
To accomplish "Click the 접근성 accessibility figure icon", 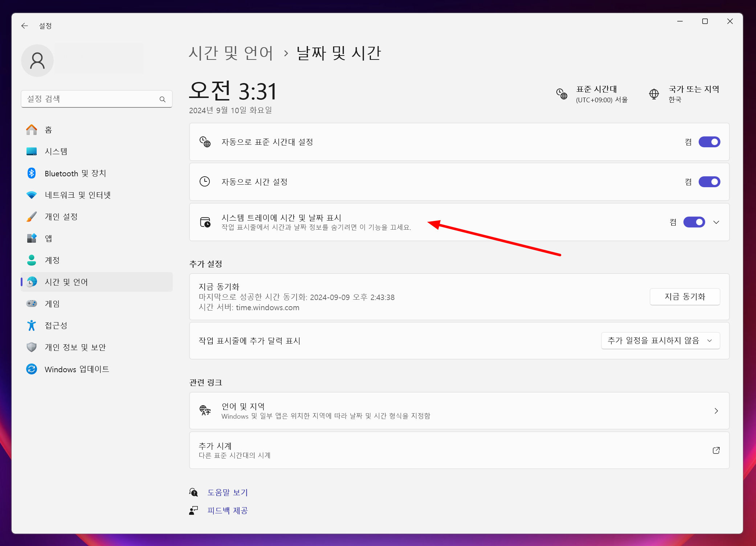I will coord(32,325).
